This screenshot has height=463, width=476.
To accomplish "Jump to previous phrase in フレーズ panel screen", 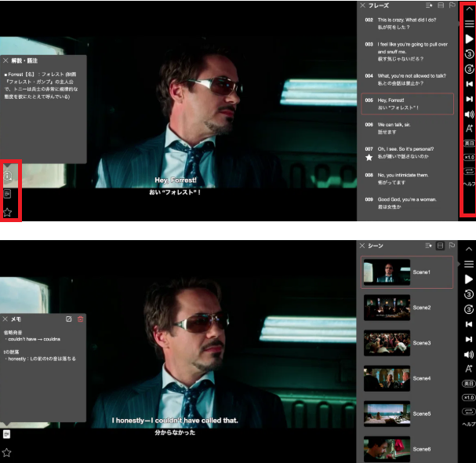I will (x=469, y=84).
